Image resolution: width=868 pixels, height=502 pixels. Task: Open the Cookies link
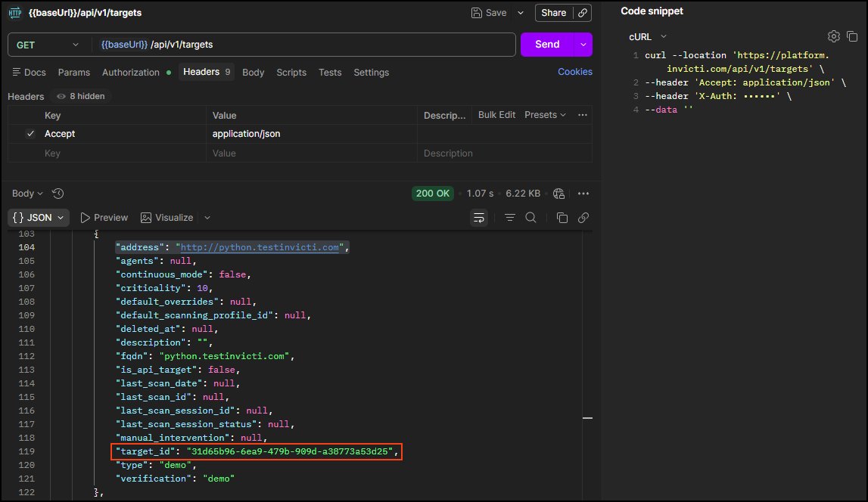(574, 72)
